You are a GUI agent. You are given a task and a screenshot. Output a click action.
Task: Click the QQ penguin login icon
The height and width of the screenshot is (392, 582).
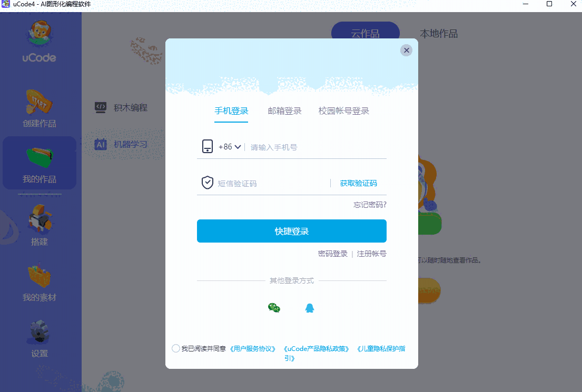coord(310,308)
